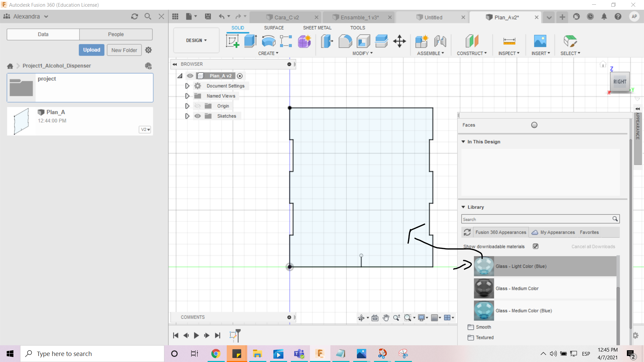Click the Insert image icon

tap(540, 41)
